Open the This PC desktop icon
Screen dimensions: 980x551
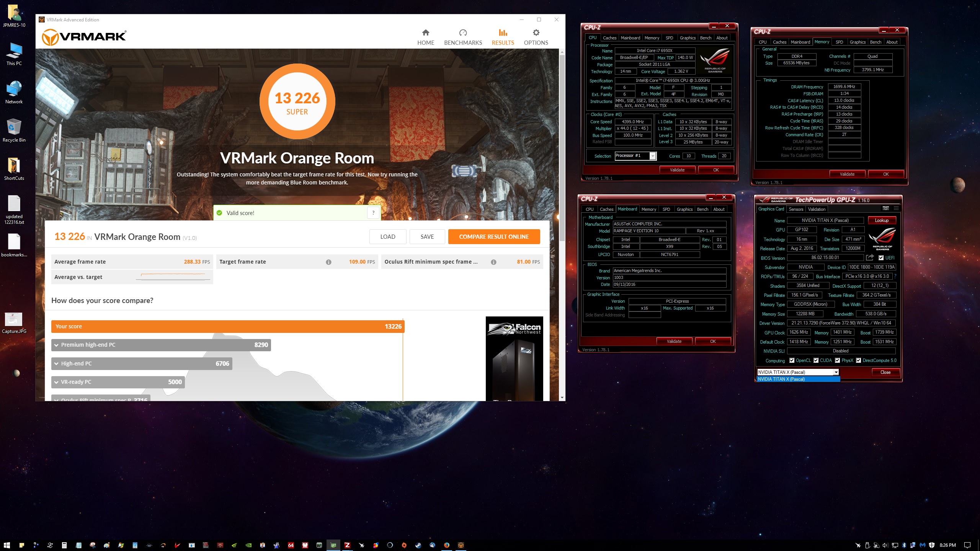(14, 54)
